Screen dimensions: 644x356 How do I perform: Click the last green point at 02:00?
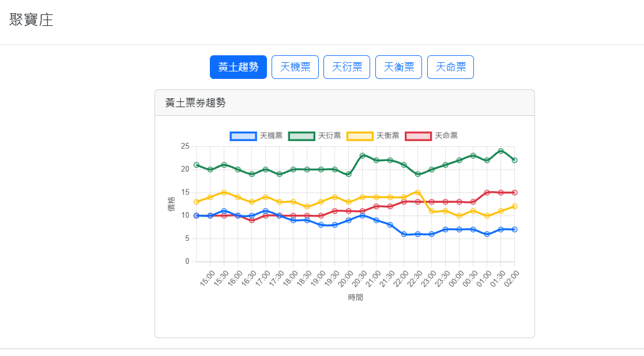click(x=514, y=160)
